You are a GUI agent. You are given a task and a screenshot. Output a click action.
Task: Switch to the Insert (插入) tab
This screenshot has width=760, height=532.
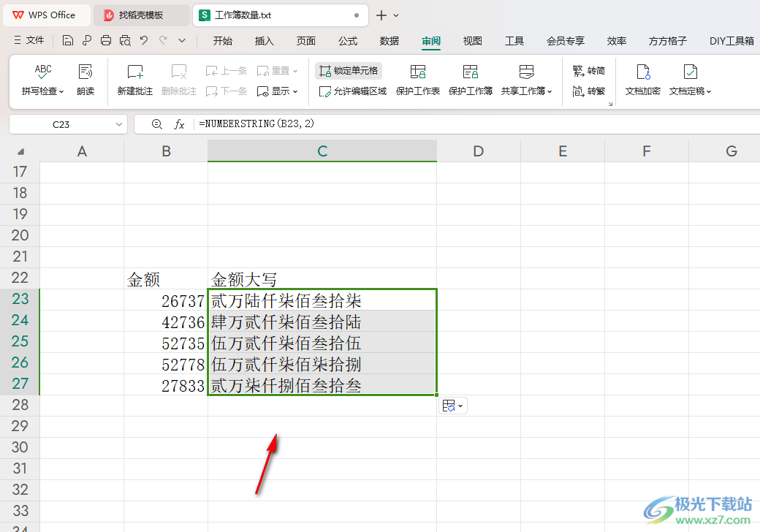(264, 41)
